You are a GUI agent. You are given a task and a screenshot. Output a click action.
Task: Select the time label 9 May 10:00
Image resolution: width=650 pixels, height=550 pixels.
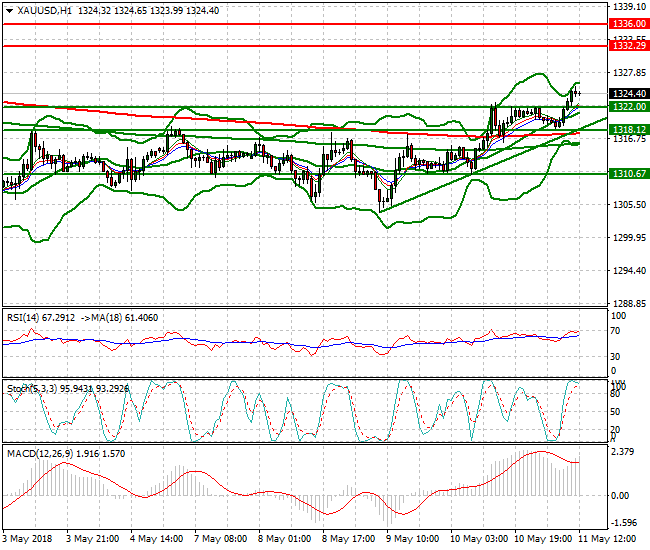412,539
